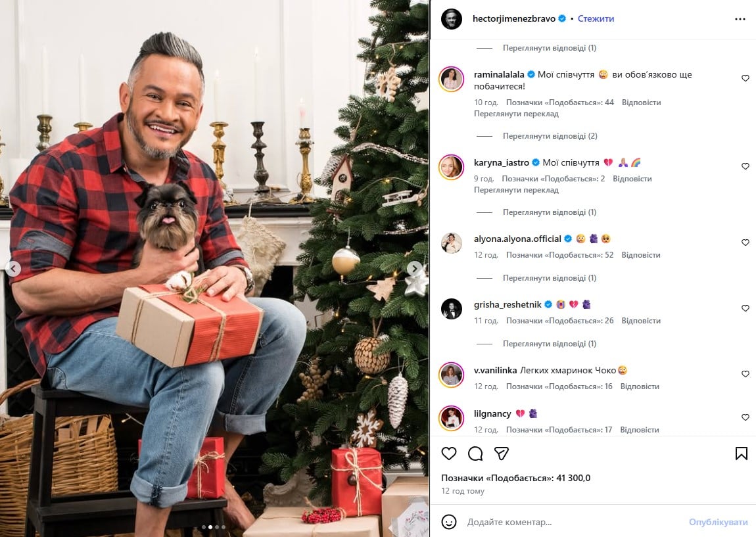The width and height of the screenshot is (756, 537).
Task: Click Стежити to follow the account
Action: (596, 19)
